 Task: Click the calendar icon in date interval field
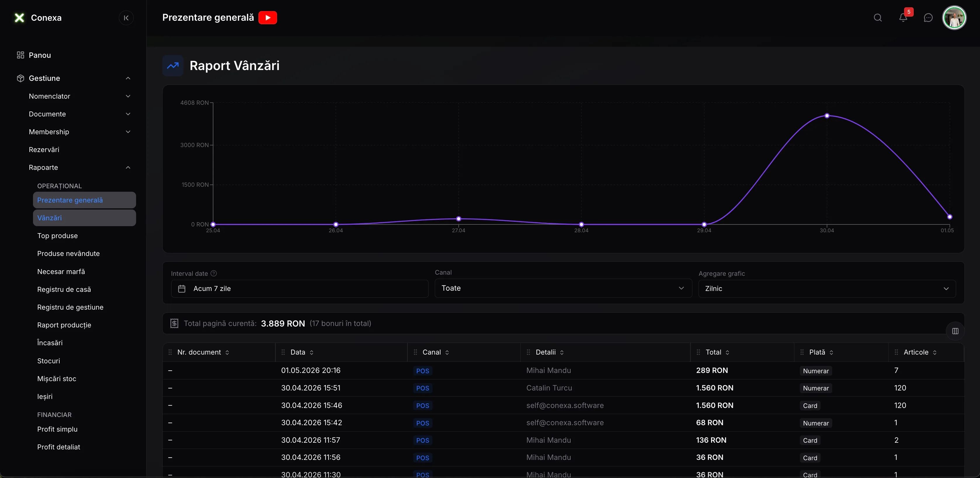[x=182, y=289]
